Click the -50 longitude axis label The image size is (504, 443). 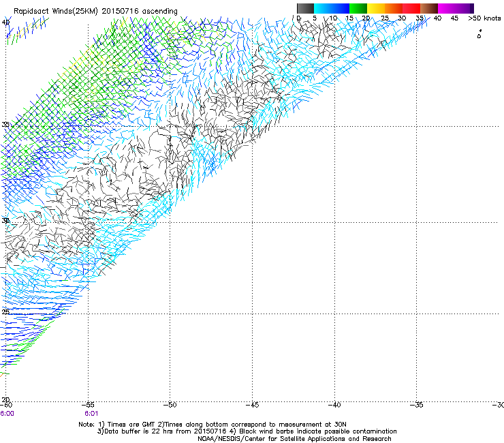170,405
